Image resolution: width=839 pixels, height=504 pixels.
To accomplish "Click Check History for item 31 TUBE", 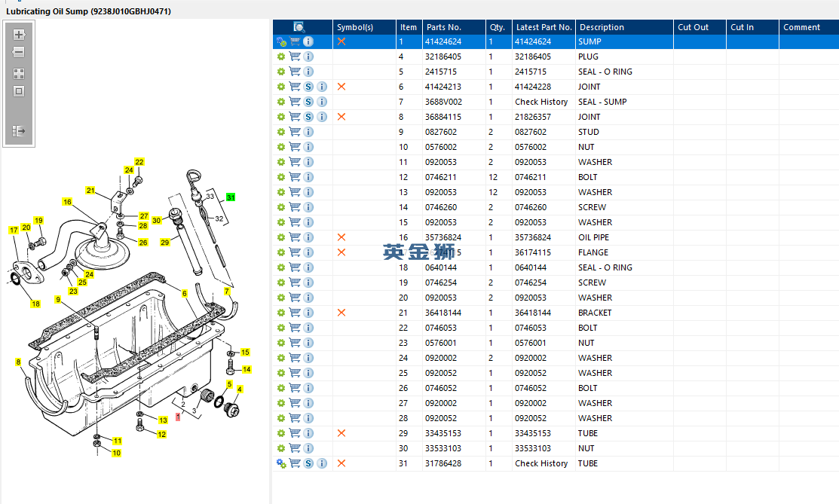I will pyautogui.click(x=541, y=463).
